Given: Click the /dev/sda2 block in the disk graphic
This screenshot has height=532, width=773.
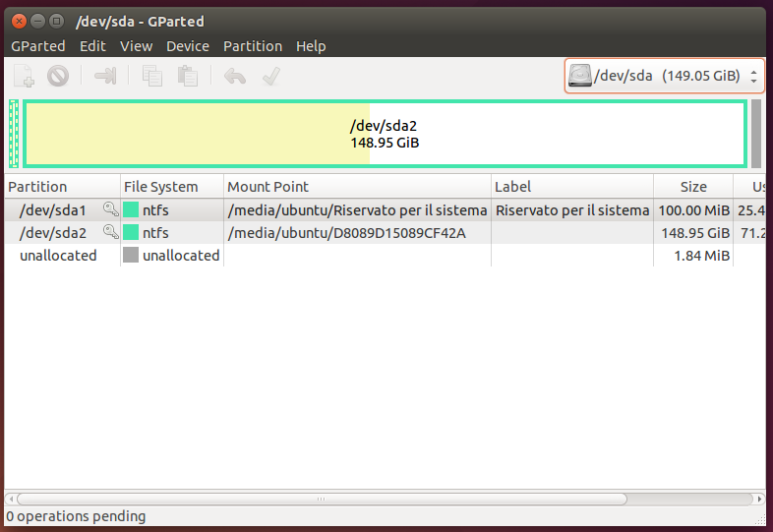Looking at the screenshot, I should 385,134.
